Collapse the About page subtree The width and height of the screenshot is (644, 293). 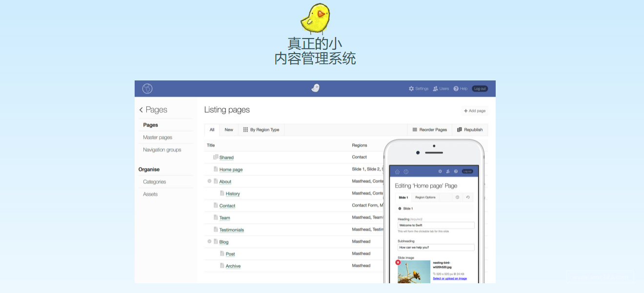[x=209, y=181]
